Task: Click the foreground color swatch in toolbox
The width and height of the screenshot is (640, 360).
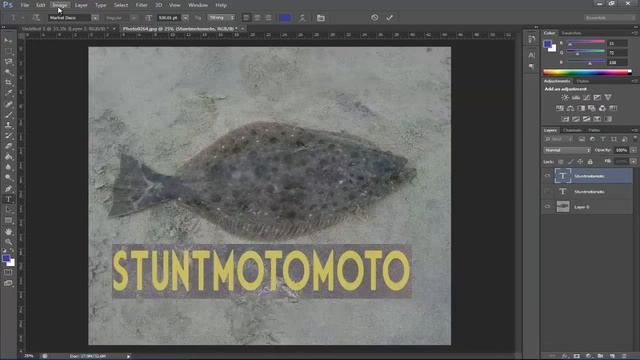Action: (x=6, y=259)
